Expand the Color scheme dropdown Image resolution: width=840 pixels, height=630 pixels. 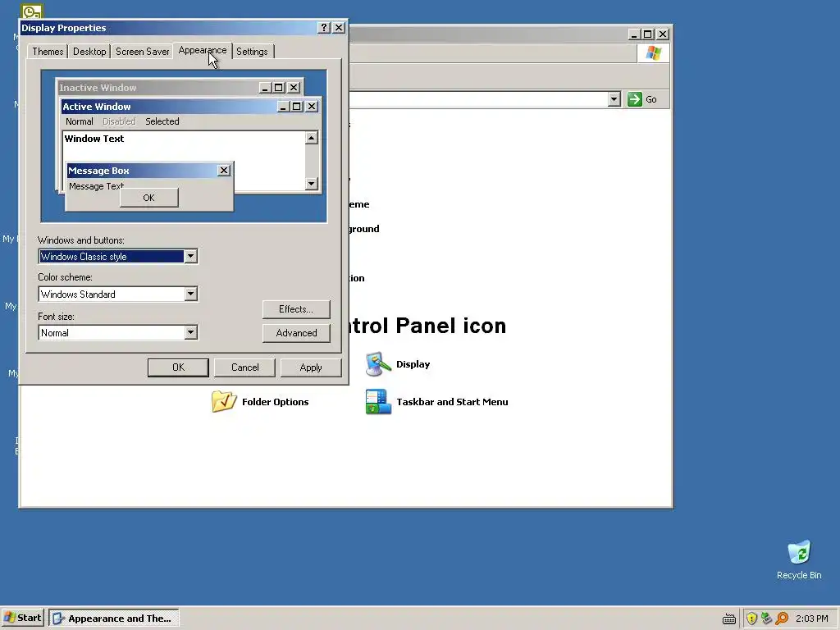pyautogui.click(x=190, y=294)
